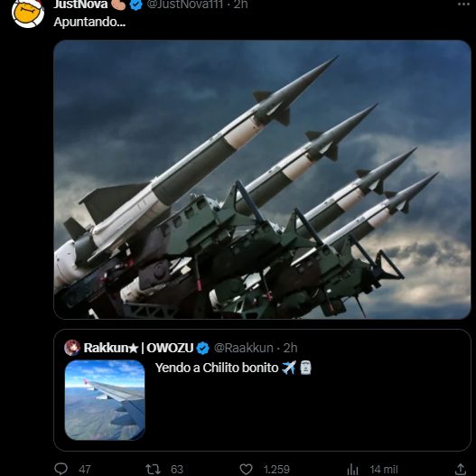476x476 pixels.
Task: Click Rakkun's small profile avatar
Action: click(72, 348)
